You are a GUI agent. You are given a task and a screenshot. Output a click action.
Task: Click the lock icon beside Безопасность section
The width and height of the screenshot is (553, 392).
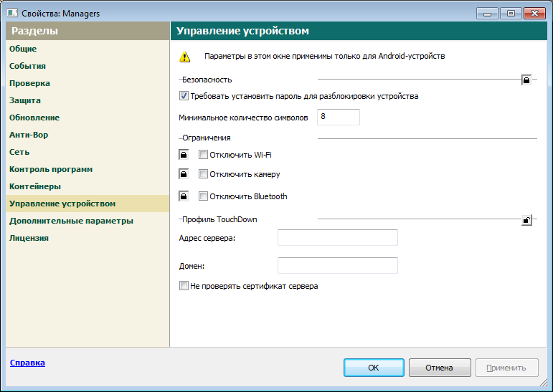(x=526, y=80)
